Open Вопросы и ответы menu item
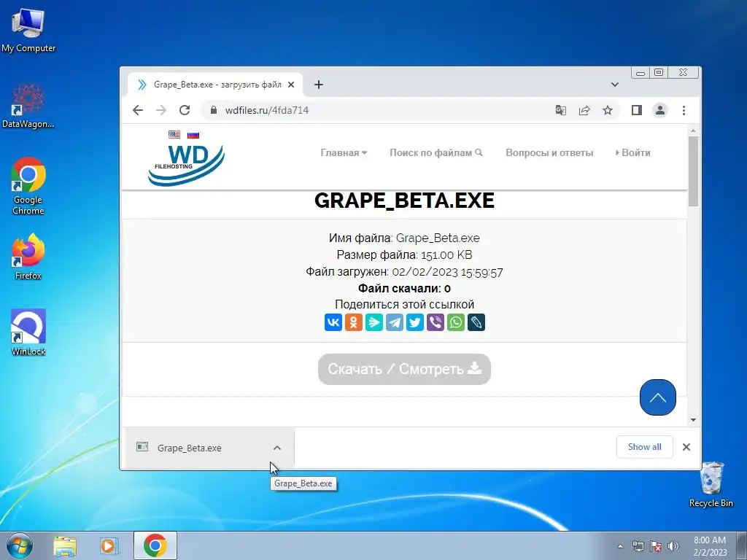This screenshot has height=560, width=747. pos(549,153)
